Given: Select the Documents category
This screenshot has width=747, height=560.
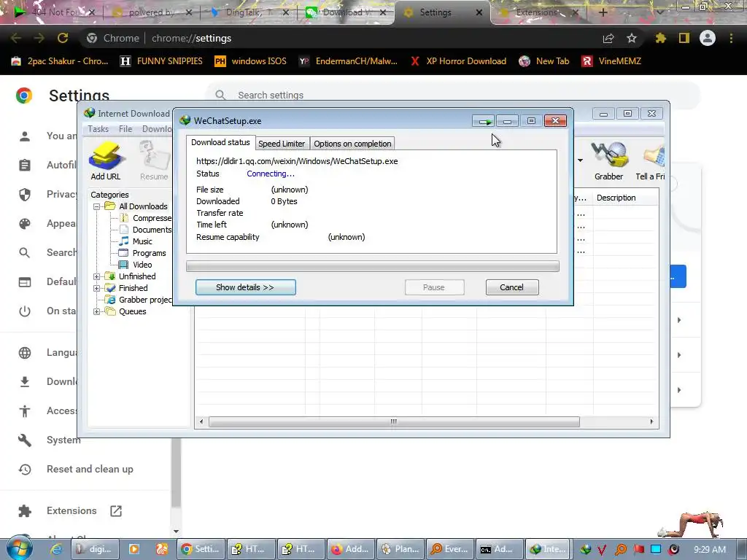Looking at the screenshot, I should pos(152,230).
